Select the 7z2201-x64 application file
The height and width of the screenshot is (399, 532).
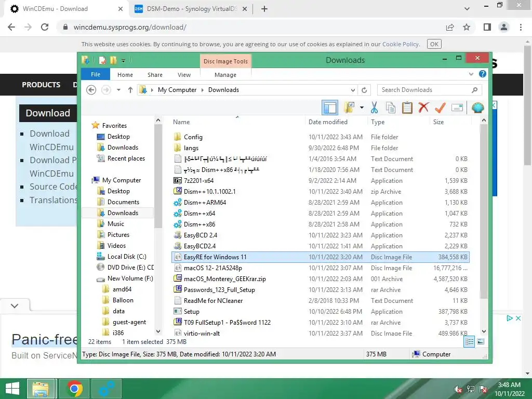coord(321,180)
